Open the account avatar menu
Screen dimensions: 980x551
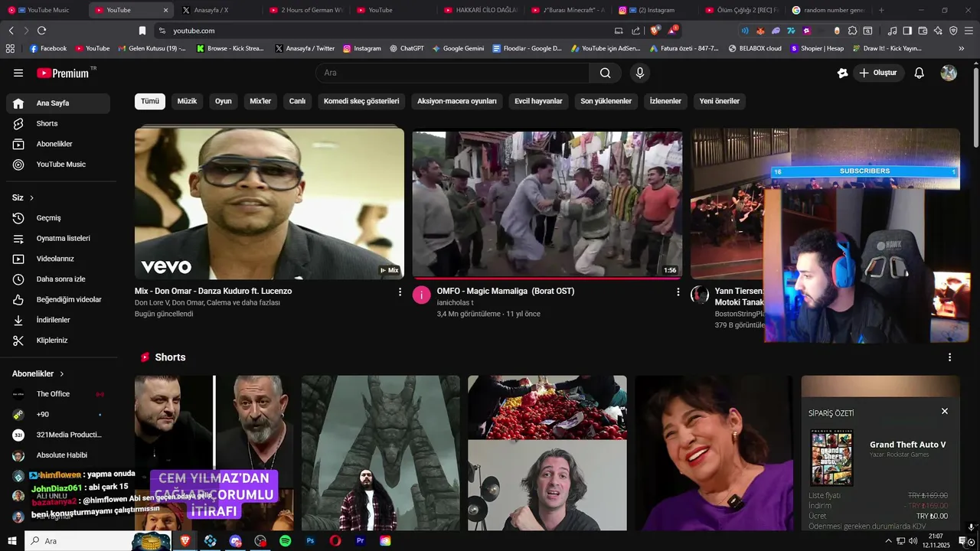pyautogui.click(x=949, y=73)
